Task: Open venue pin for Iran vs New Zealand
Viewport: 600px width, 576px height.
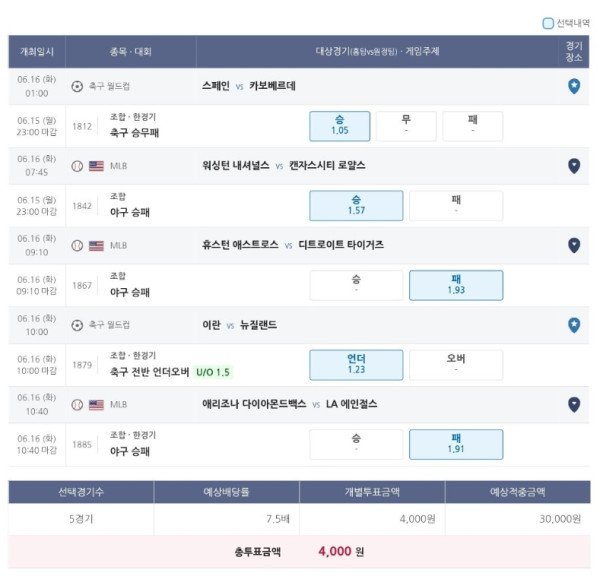Action: point(574,325)
